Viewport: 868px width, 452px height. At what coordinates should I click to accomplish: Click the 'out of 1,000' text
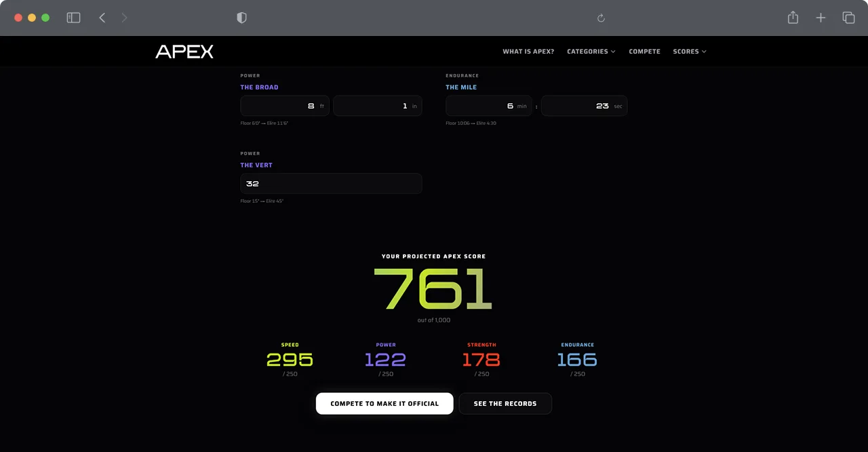pyautogui.click(x=434, y=320)
